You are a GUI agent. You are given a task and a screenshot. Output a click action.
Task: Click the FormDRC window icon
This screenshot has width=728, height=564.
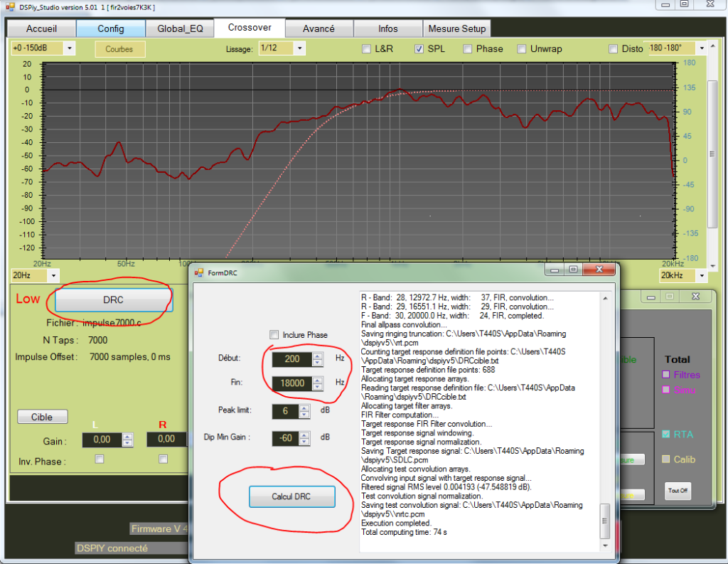point(199,272)
